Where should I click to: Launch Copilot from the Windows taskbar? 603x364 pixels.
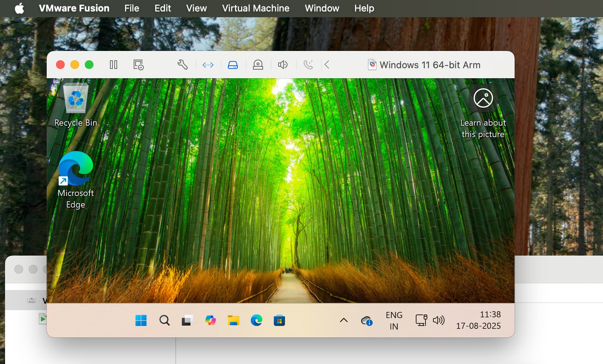(211, 320)
